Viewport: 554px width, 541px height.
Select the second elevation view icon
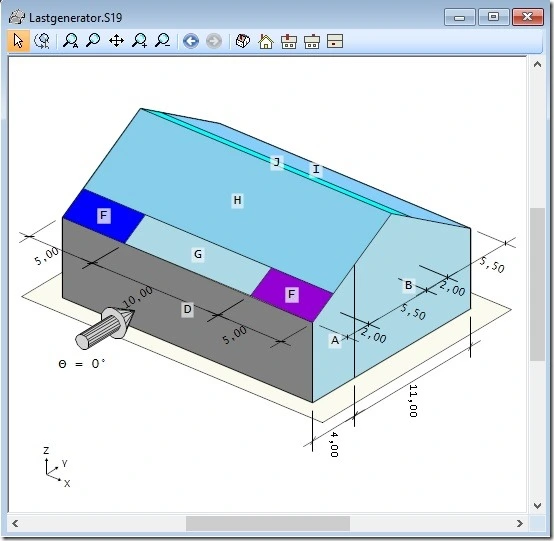point(312,41)
